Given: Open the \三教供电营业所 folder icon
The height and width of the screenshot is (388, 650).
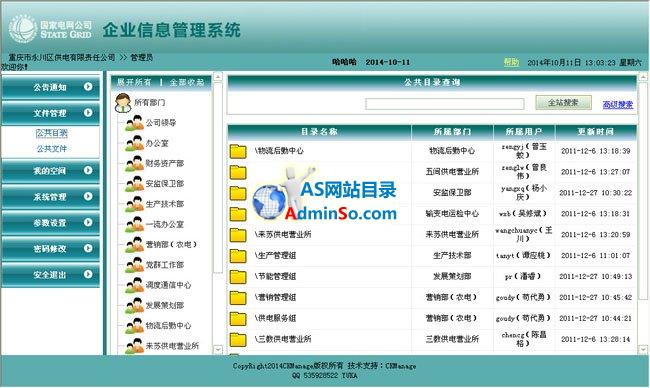Looking at the screenshot, I should (x=238, y=340).
